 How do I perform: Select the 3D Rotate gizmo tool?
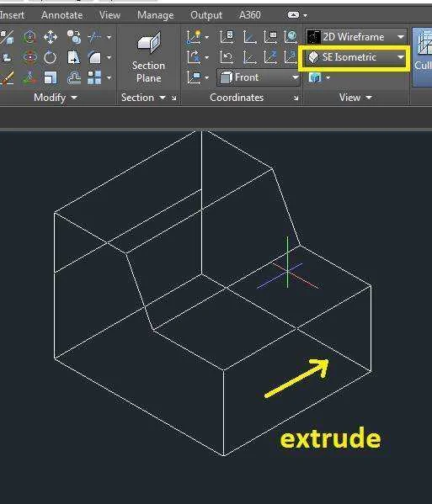point(29,57)
